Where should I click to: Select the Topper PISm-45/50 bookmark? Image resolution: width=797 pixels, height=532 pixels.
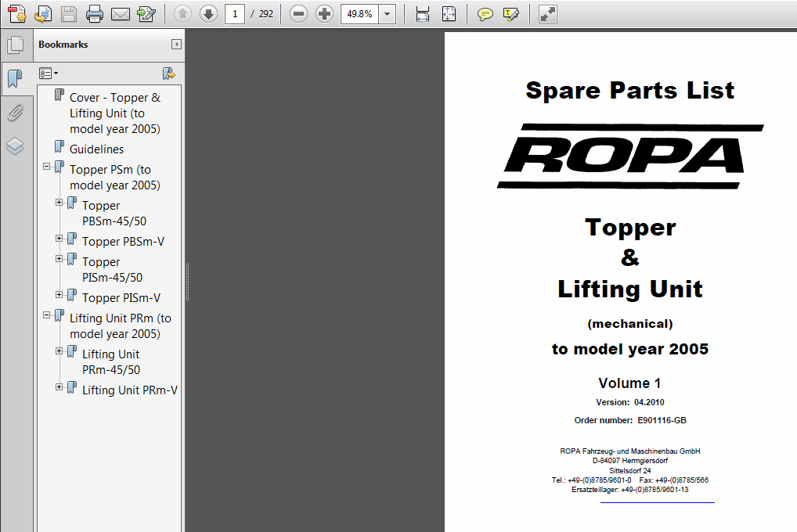112,270
